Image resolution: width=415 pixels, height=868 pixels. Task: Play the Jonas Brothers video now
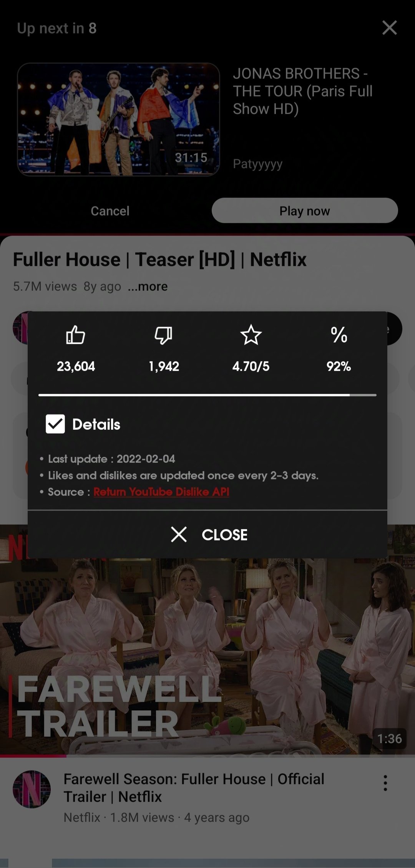click(x=305, y=210)
